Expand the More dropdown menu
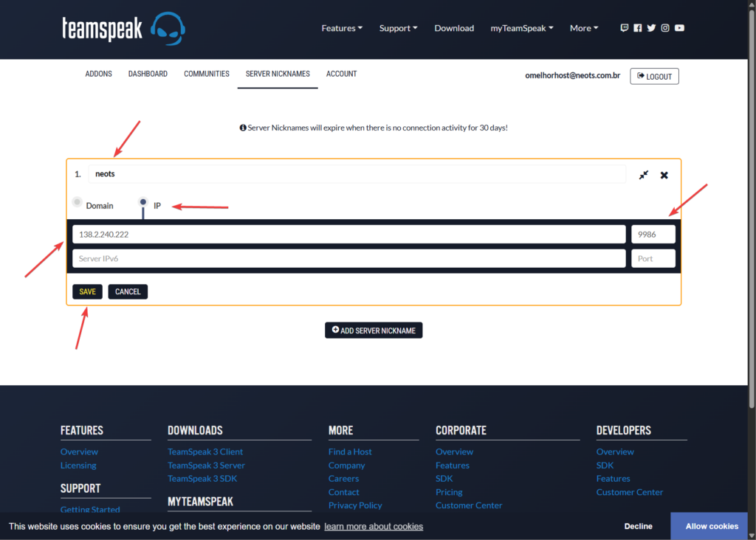Viewport: 756px width, 540px height. click(583, 28)
